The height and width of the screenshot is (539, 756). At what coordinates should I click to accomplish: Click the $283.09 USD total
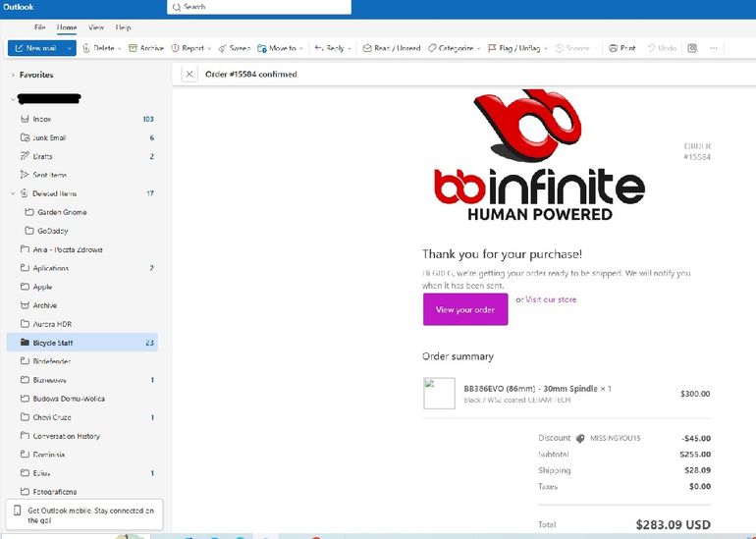pos(674,524)
